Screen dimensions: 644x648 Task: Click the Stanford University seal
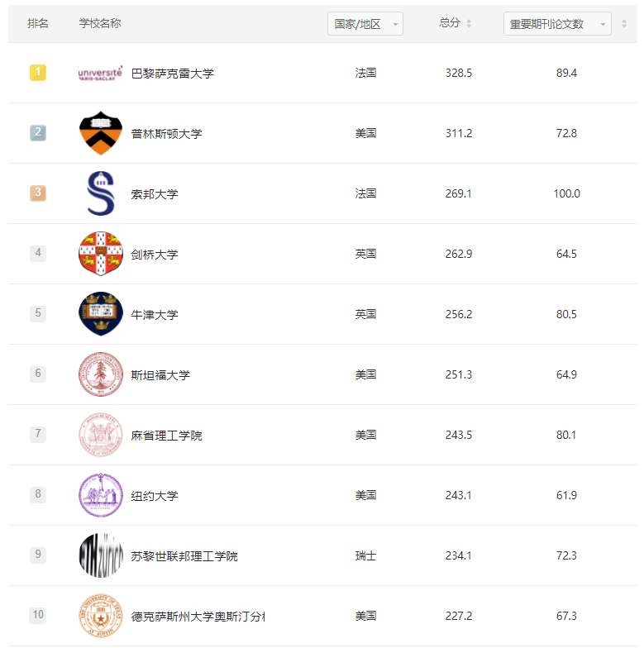tap(100, 374)
